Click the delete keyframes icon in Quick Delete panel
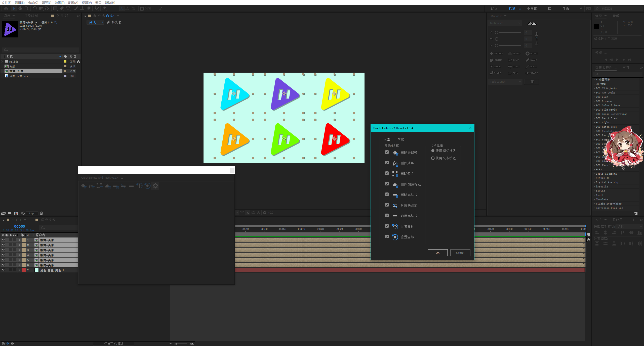Screen dimensions: 644x346 (84, 186)
